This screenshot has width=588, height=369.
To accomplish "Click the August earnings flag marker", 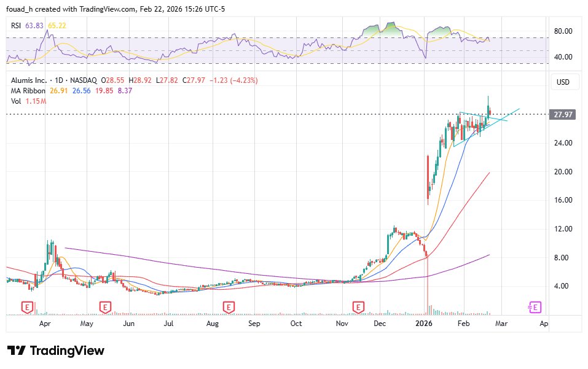I will coord(229,307).
